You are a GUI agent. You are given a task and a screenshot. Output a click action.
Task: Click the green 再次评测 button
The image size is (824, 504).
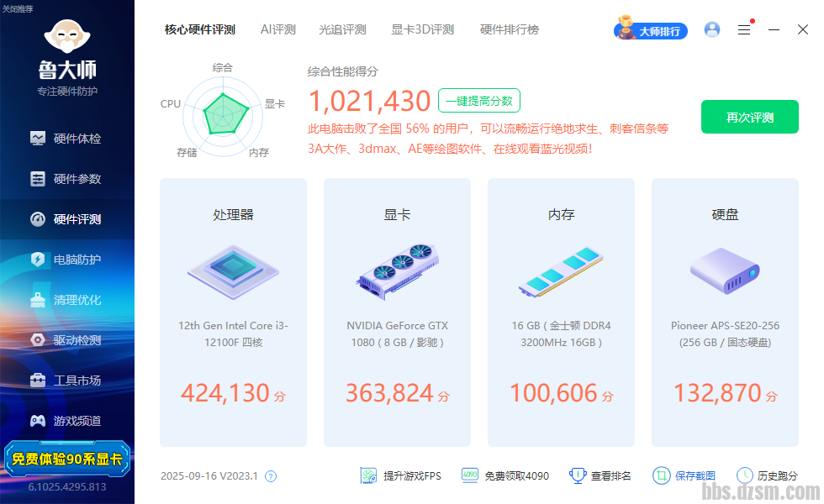[x=750, y=118]
